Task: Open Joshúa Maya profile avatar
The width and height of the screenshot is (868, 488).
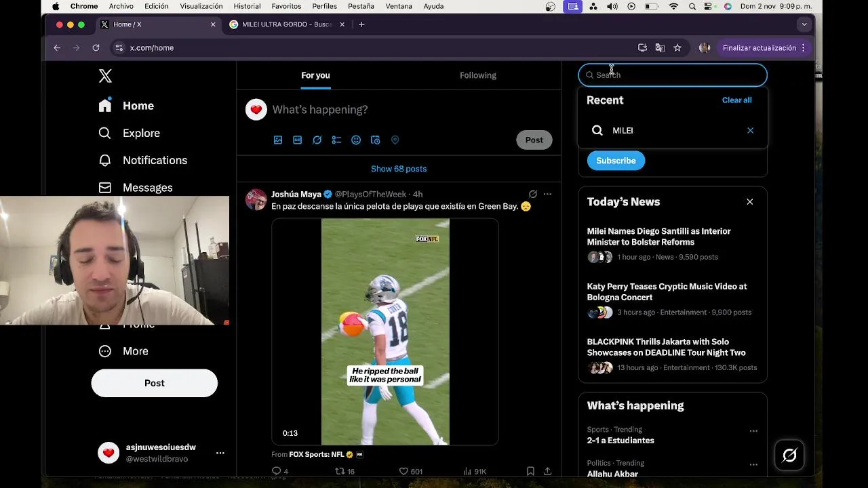Action: tap(256, 199)
